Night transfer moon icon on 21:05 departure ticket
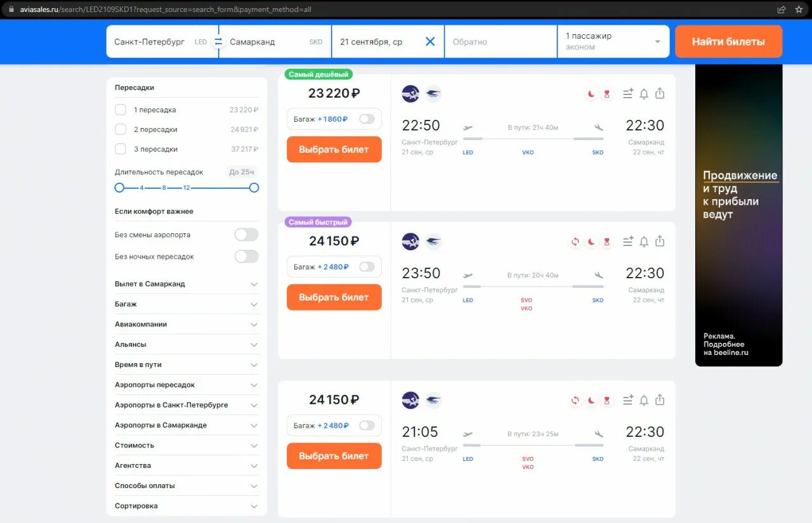Viewport: 812px width, 523px height. tap(591, 400)
